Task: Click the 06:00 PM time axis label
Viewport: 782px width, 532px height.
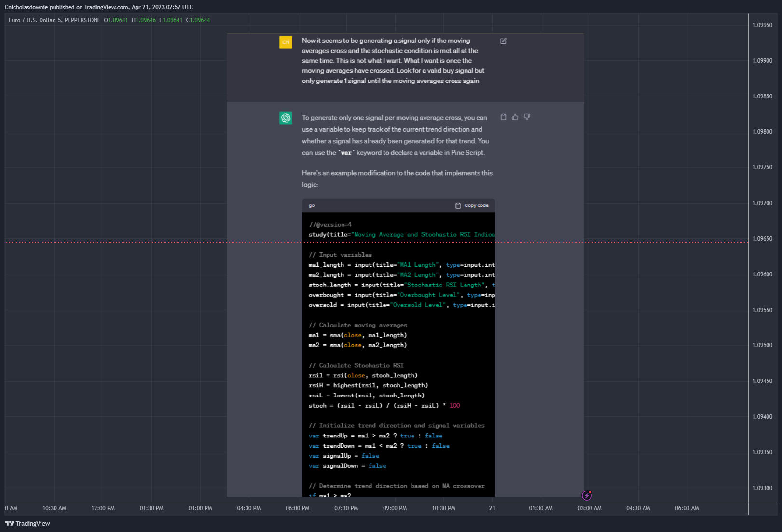Action: 298,508
